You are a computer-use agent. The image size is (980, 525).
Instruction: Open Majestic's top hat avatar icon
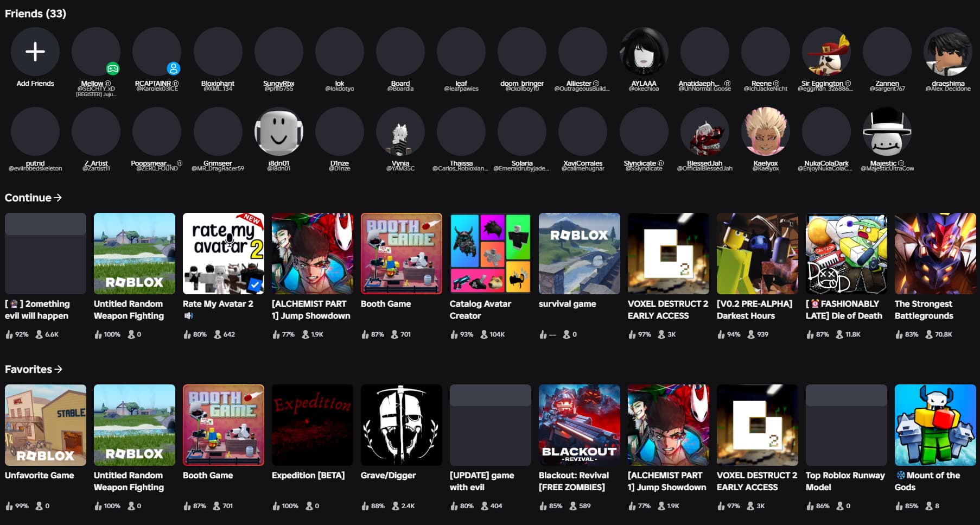click(887, 131)
